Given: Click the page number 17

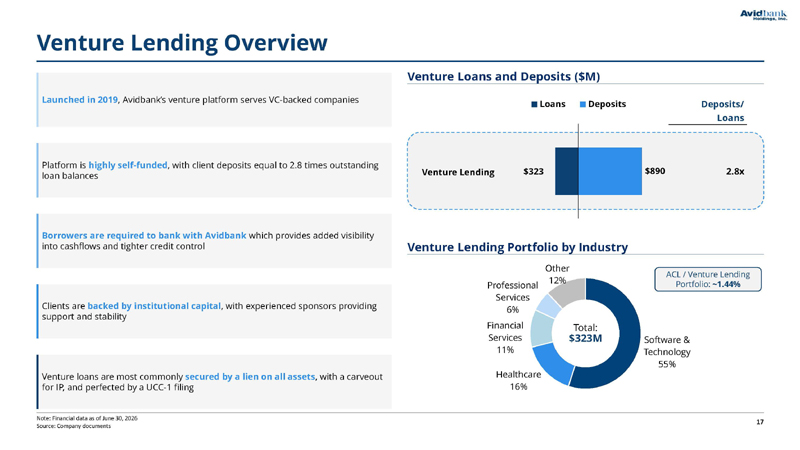Looking at the screenshot, I should coord(760,422).
